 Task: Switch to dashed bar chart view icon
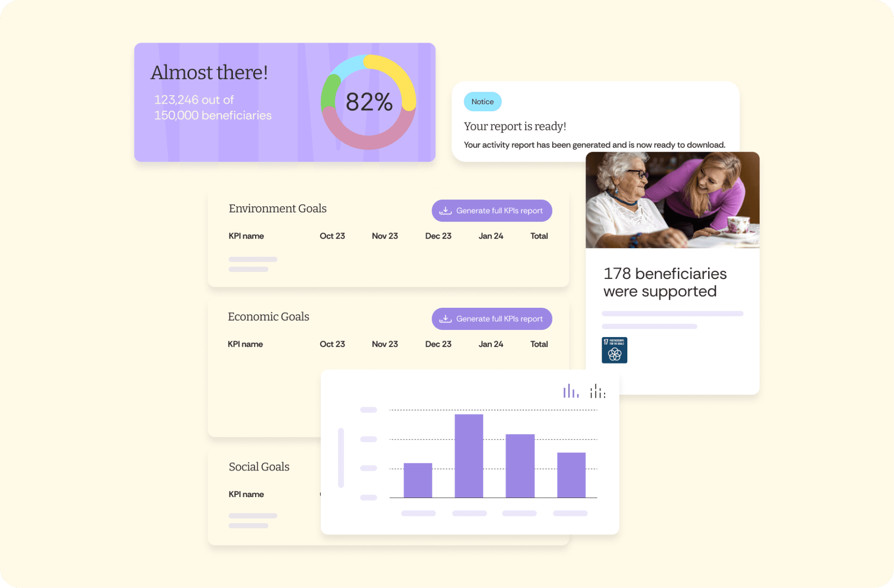coord(598,391)
